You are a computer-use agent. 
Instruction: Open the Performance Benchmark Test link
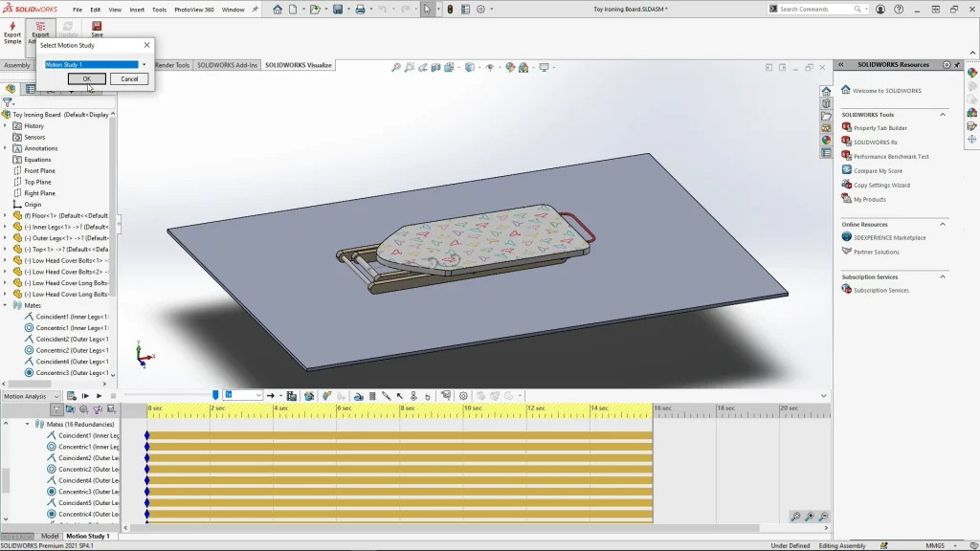point(891,156)
